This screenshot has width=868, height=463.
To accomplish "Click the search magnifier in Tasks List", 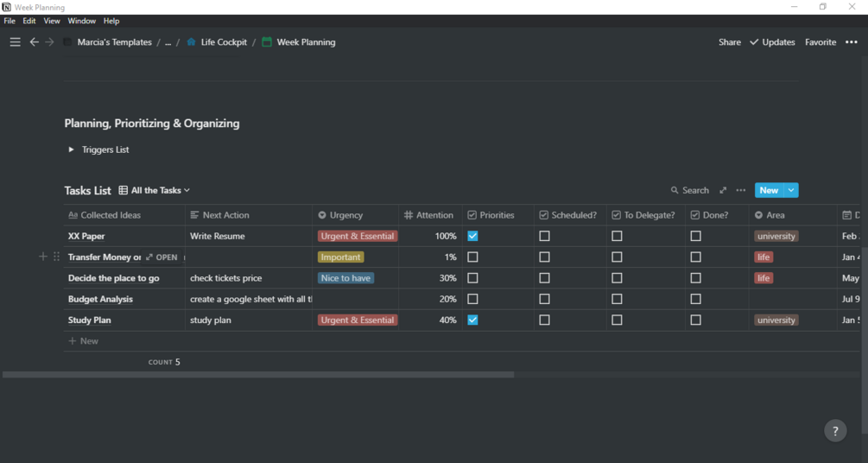I will [x=675, y=190].
